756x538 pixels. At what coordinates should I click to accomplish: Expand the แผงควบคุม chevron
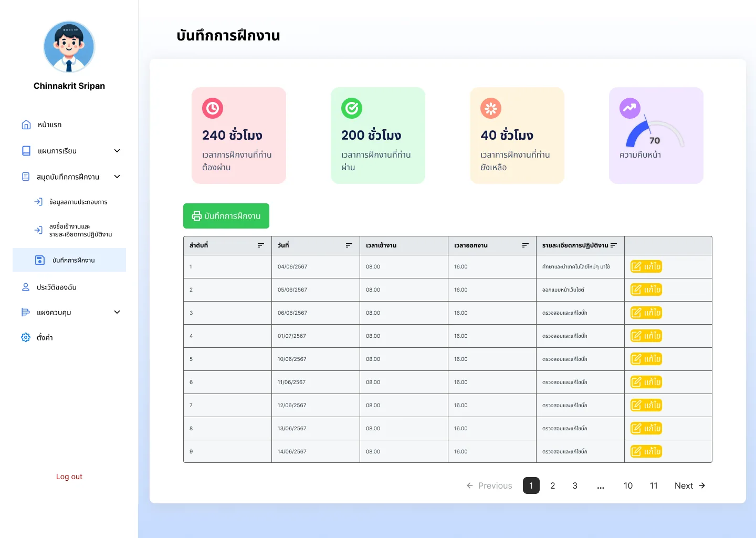[117, 312]
